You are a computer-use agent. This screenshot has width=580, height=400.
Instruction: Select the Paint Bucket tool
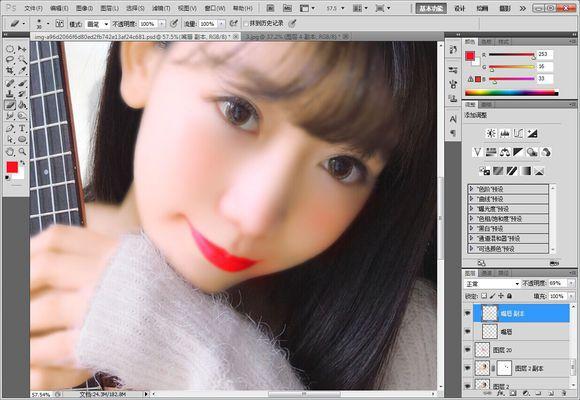(x=22, y=105)
